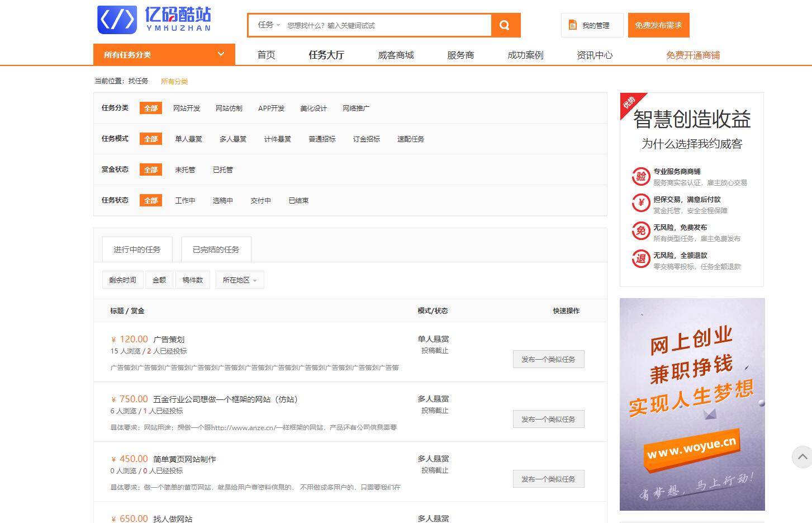
Task: Select 全部 in 赏金状态 row
Action: coord(151,169)
